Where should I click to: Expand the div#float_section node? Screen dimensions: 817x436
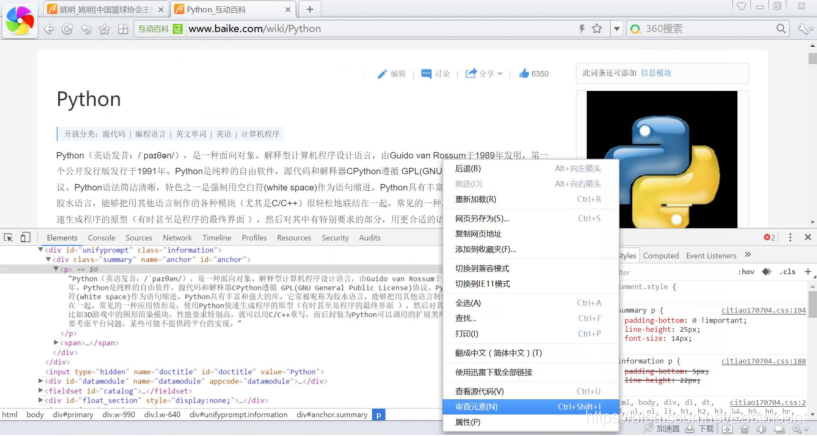click(41, 401)
